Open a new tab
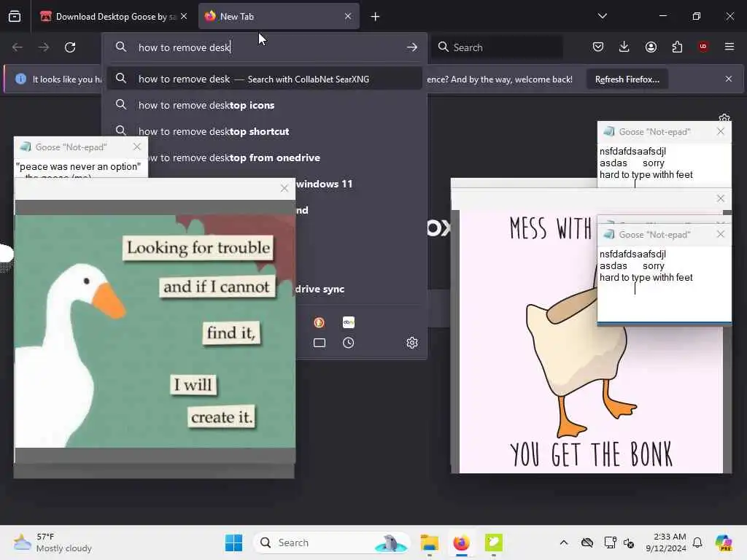 tap(376, 17)
